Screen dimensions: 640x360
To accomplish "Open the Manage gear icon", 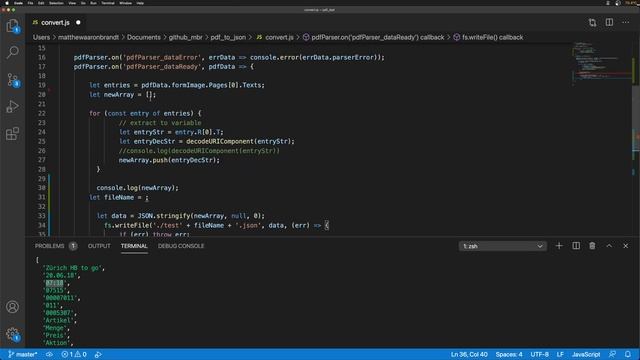I will [x=13, y=334].
